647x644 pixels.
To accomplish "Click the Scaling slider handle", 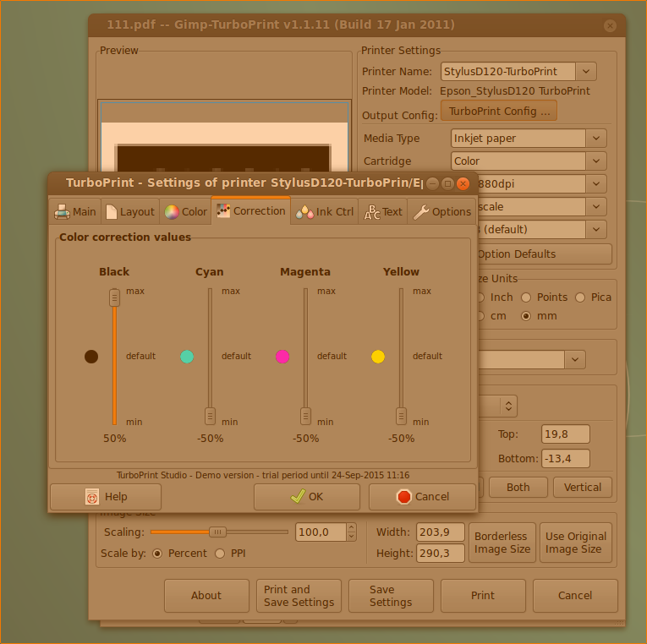I will [x=218, y=532].
